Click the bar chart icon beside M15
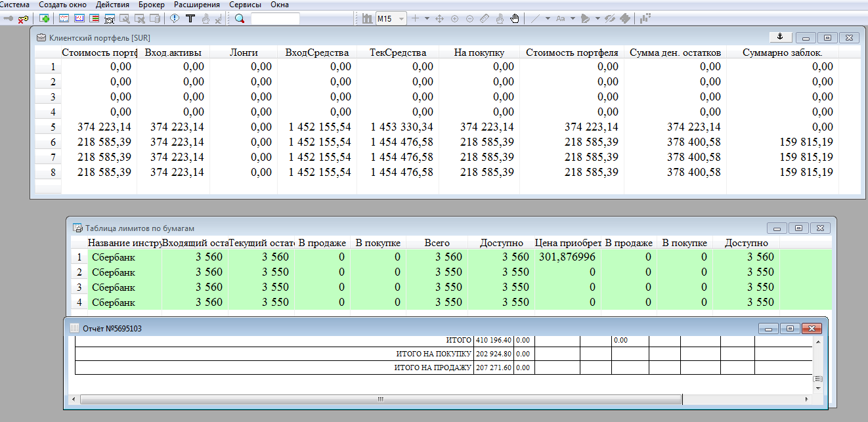Image resolution: width=868 pixels, height=422 pixels. coord(366,18)
